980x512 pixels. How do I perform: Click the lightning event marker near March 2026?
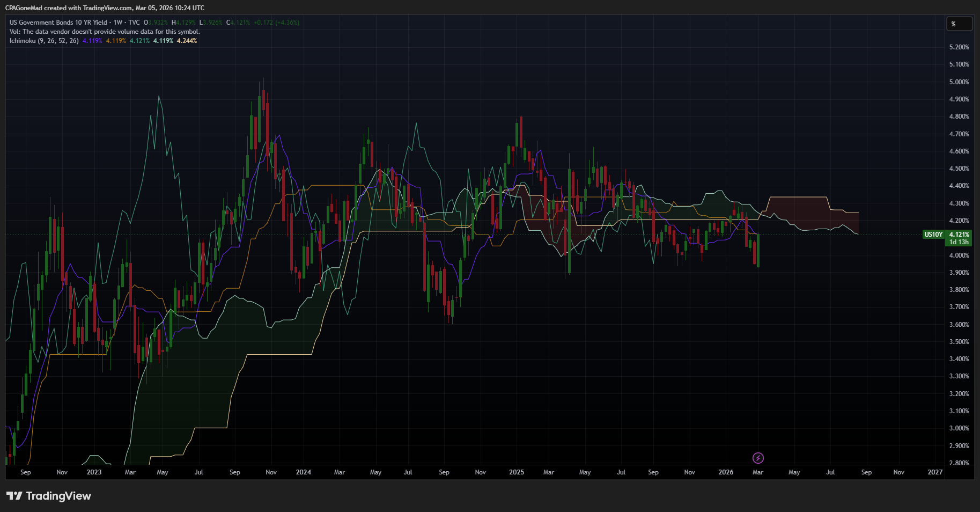point(758,458)
